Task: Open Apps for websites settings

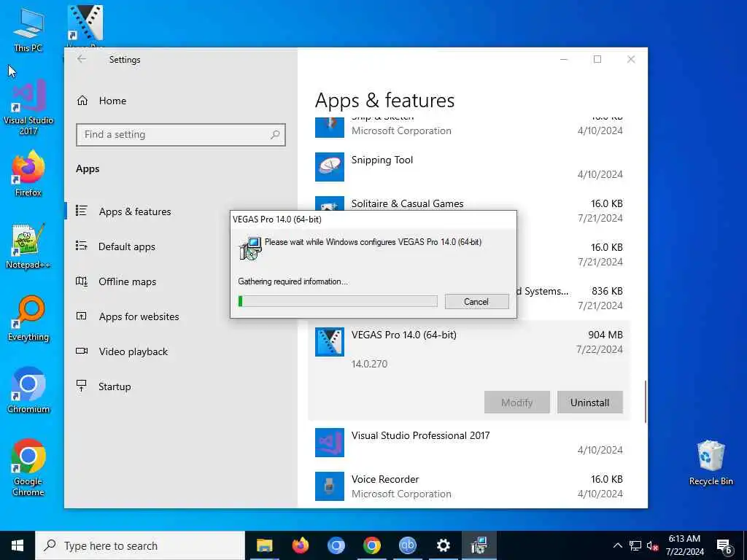Action: coord(139,316)
